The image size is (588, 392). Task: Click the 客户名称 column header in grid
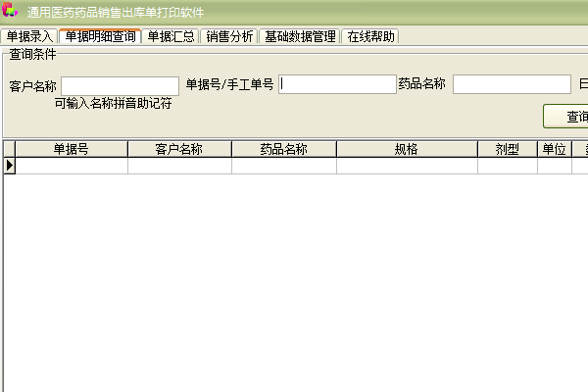click(x=179, y=149)
